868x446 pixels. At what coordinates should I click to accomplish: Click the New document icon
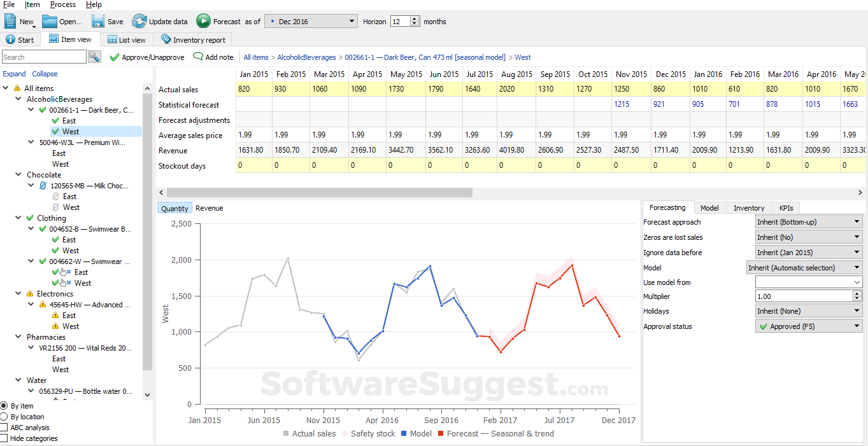click(10, 21)
